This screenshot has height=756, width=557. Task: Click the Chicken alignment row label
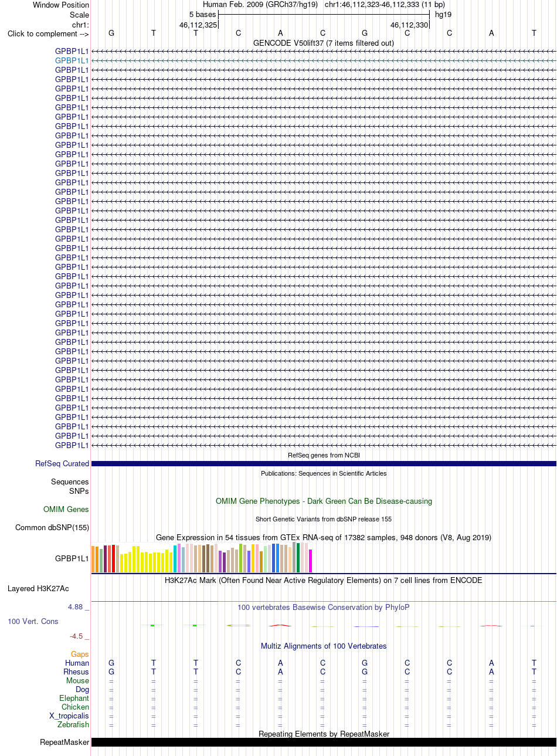(x=76, y=707)
